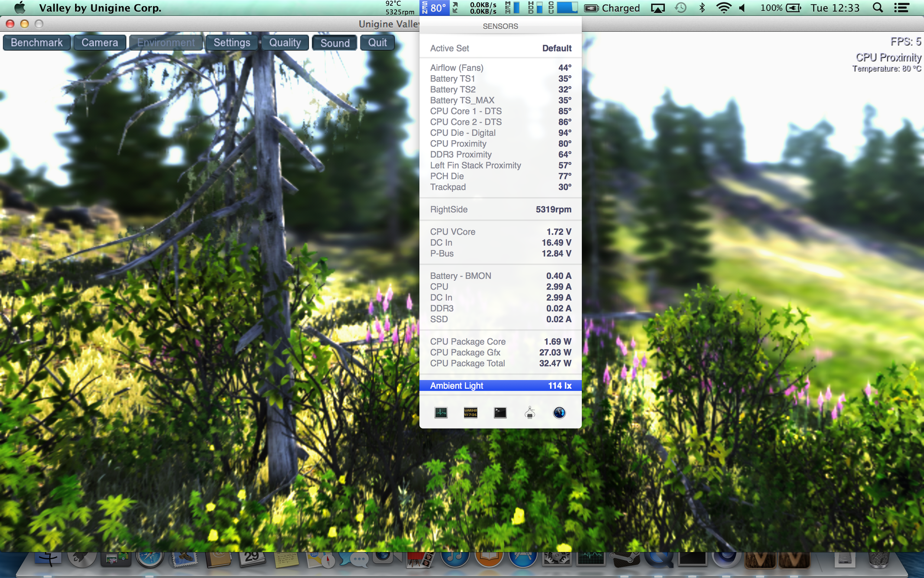
Task: Open Activity Monitor from the Sensors panel
Action: pos(441,412)
